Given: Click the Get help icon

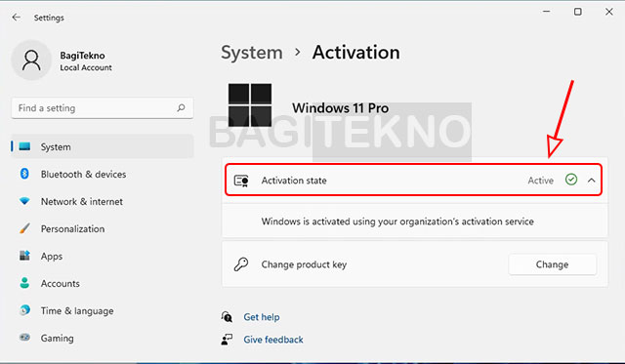Looking at the screenshot, I should 227,317.
